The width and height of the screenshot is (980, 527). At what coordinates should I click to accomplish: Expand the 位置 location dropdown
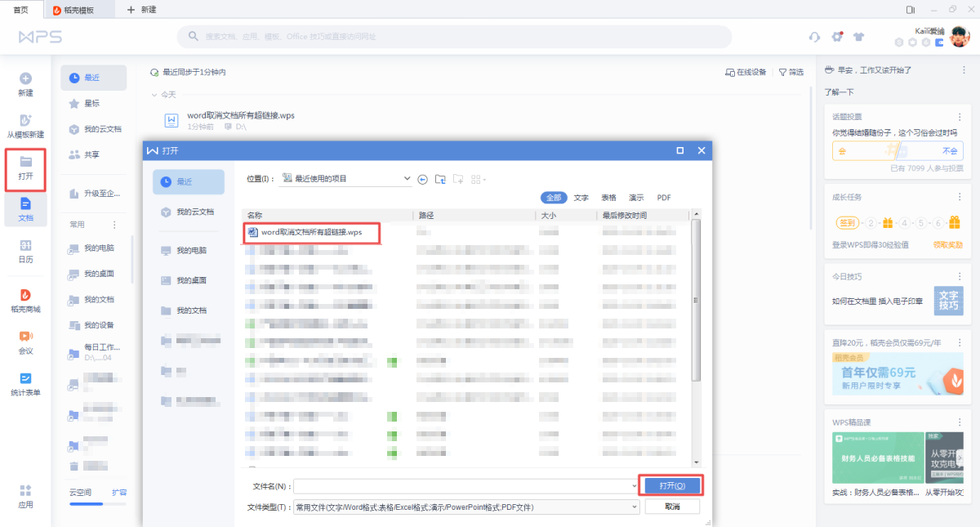(x=407, y=179)
